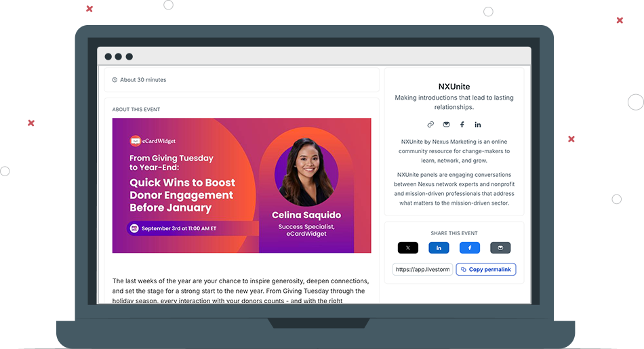Open the NXUnite website link icon
644x349 pixels.
point(430,125)
